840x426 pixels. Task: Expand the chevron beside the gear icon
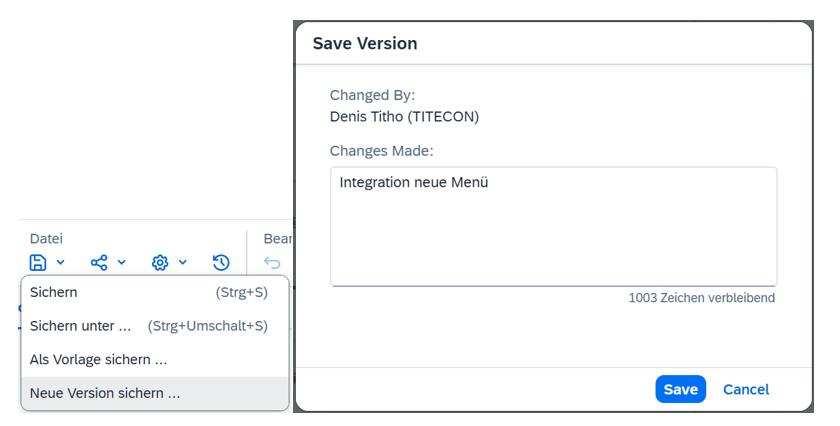183,263
